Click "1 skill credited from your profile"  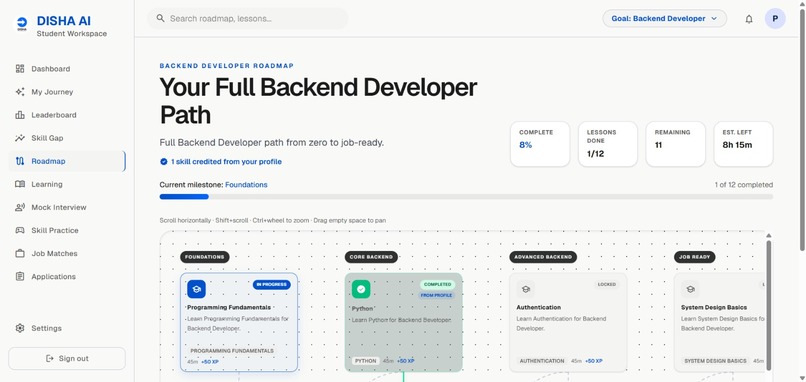tap(226, 161)
